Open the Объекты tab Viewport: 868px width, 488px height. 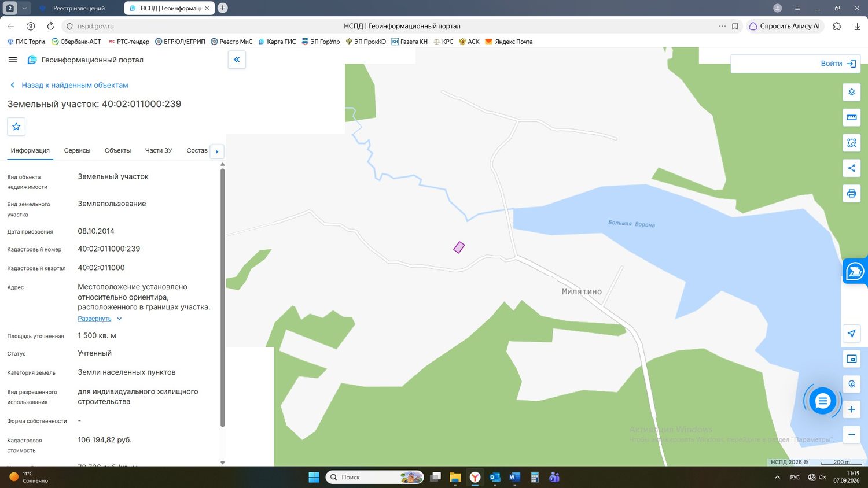(x=117, y=150)
